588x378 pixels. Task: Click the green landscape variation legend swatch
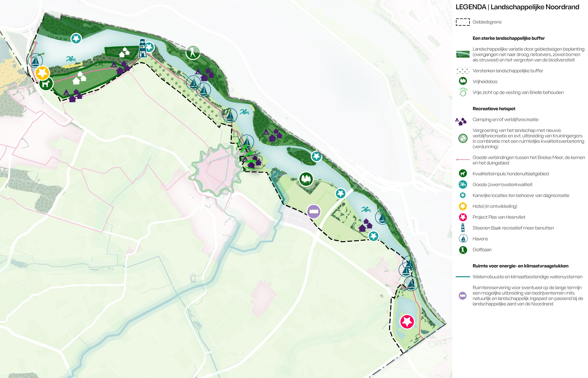[x=463, y=54]
